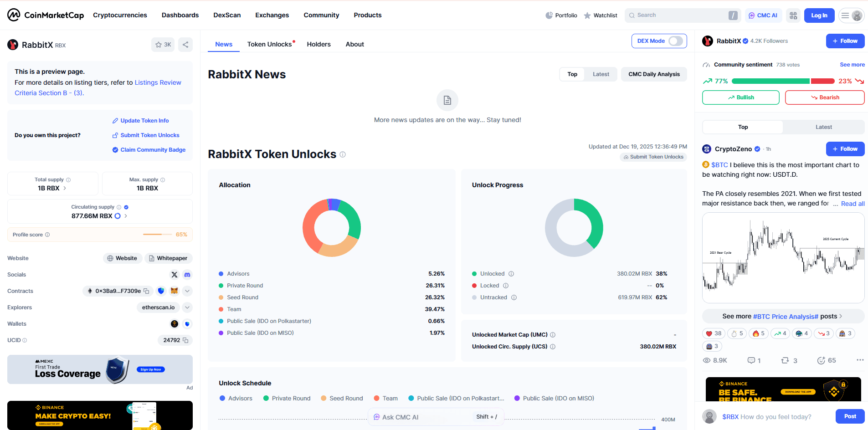The image size is (868, 430).
Task: Click the Search input field
Action: point(683,15)
